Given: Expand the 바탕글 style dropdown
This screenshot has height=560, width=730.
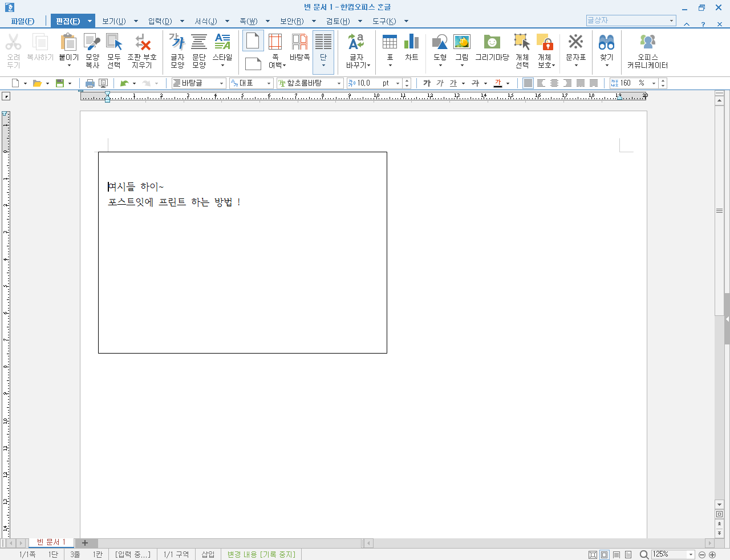Looking at the screenshot, I should click(x=221, y=83).
